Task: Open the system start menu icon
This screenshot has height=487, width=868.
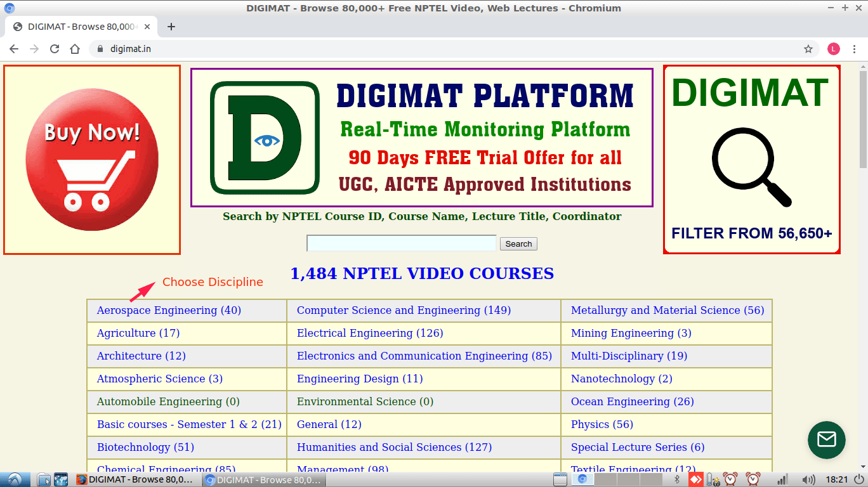Action: [x=14, y=479]
